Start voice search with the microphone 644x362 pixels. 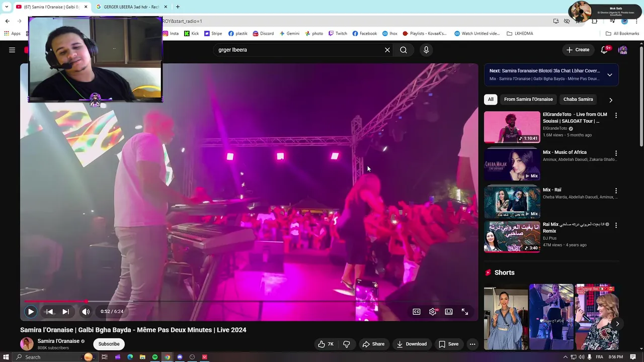(426, 50)
